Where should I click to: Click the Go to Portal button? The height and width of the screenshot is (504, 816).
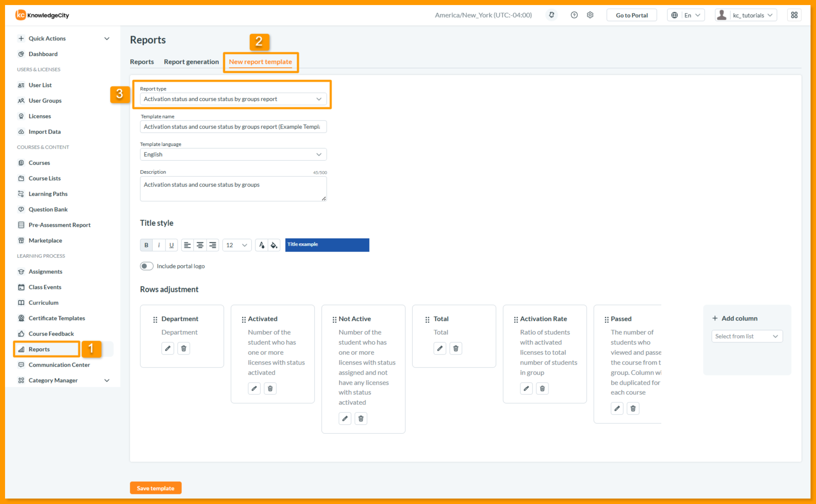click(632, 15)
